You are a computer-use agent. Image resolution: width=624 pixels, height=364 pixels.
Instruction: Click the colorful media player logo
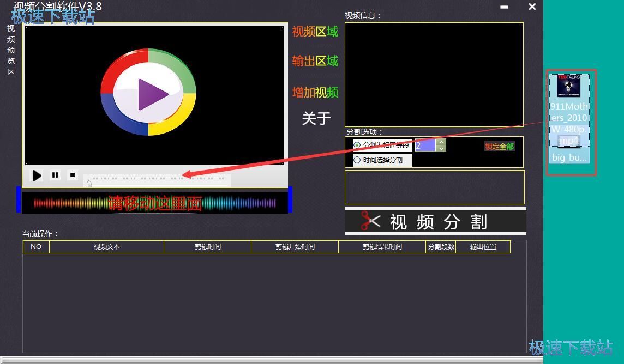(148, 92)
